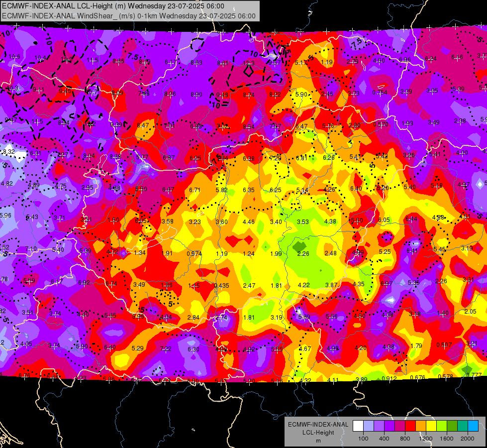Click the legend tick label 1600
This screenshot has height=448, width=487.
pyautogui.click(x=447, y=439)
